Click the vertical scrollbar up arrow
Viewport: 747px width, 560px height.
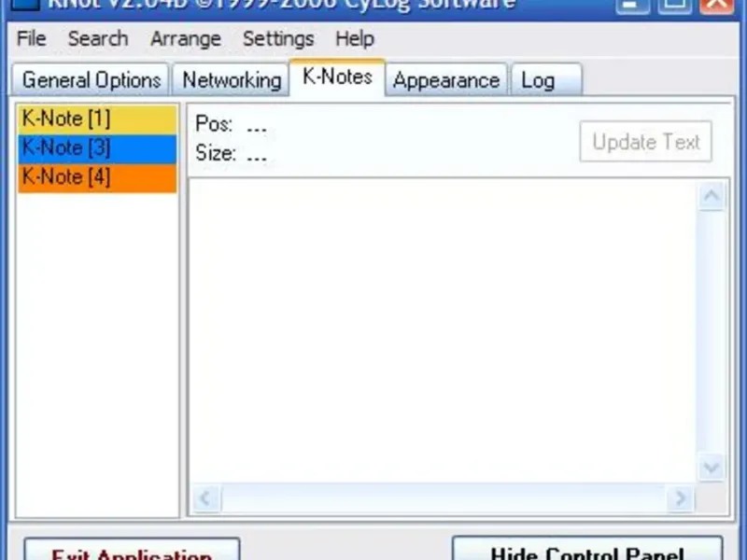click(712, 196)
